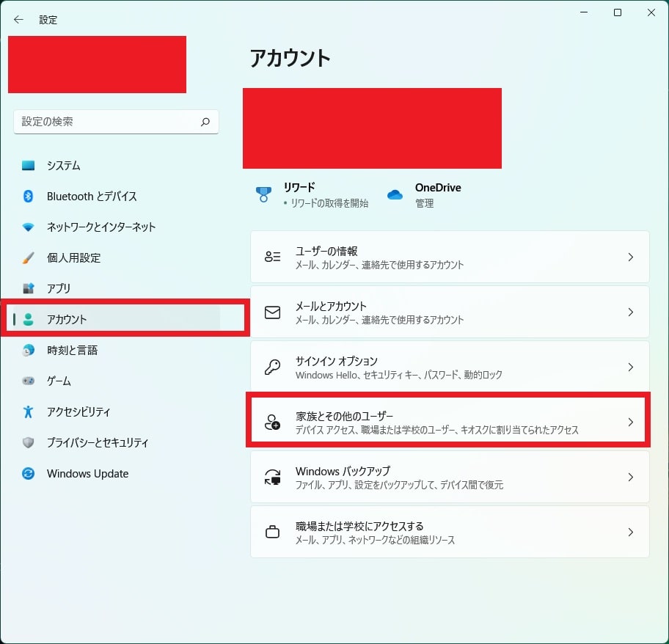Click the OneDrive 管理 link

click(x=425, y=203)
